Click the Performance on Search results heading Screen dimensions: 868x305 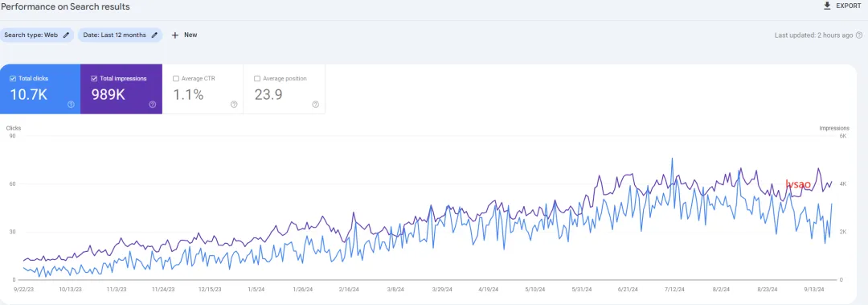click(65, 6)
